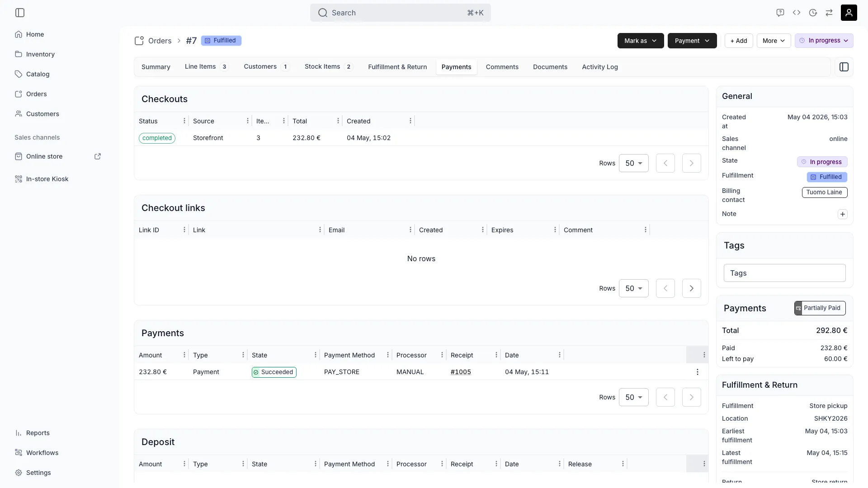Focus the Search field
The width and height of the screenshot is (868, 488).
(x=400, y=13)
